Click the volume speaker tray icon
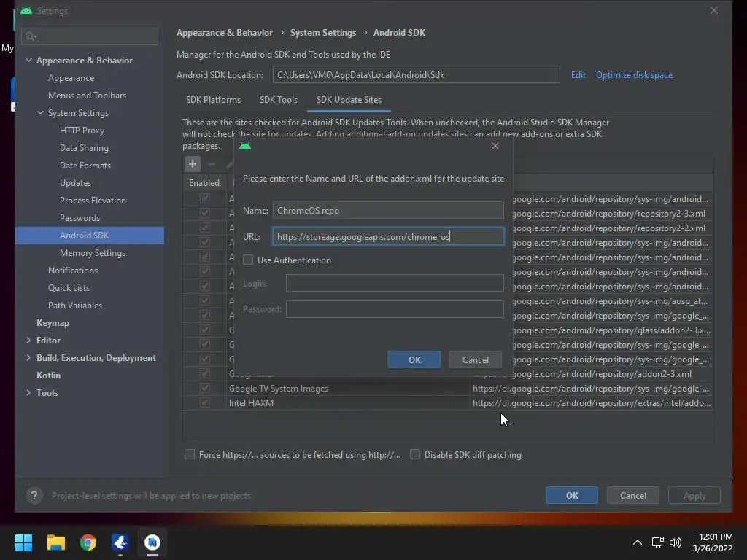The height and width of the screenshot is (560, 747). pyautogui.click(x=676, y=542)
